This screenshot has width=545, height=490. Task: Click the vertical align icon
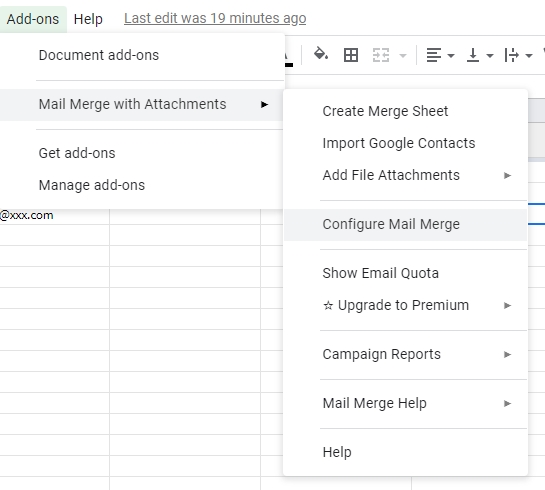pyautogui.click(x=473, y=55)
